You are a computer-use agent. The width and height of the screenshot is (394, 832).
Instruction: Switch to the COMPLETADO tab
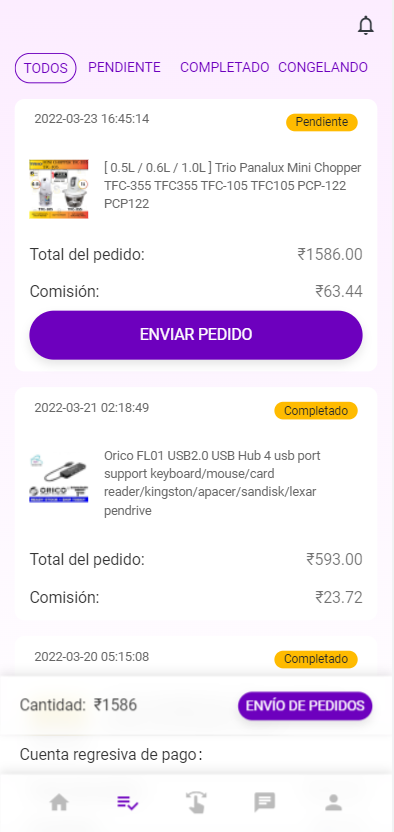pyautogui.click(x=225, y=67)
